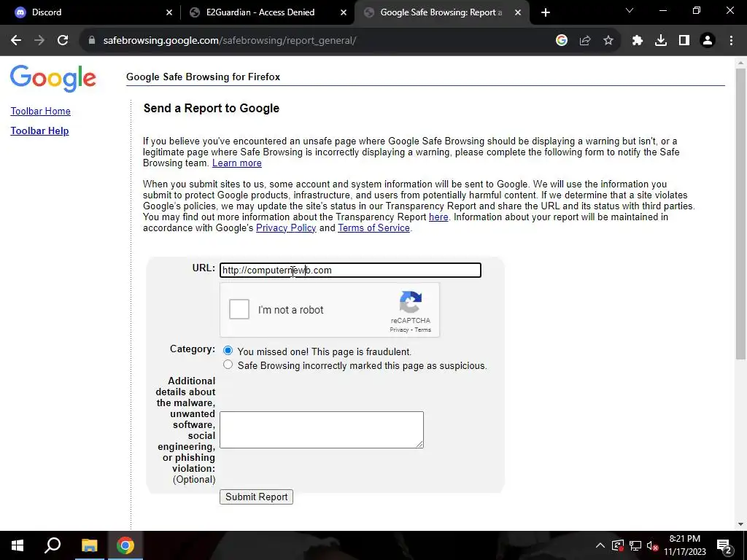Open Chrome three-dot menu
The height and width of the screenshot is (560, 747).
pyautogui.click(x=731, y=41)
